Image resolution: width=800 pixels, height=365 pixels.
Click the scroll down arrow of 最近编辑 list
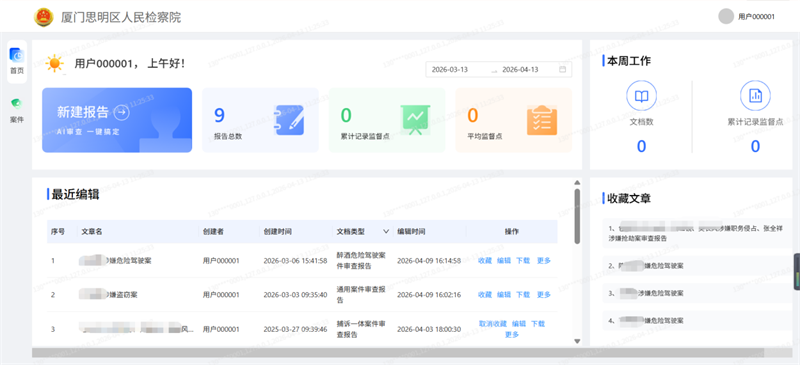click(577, 341)
